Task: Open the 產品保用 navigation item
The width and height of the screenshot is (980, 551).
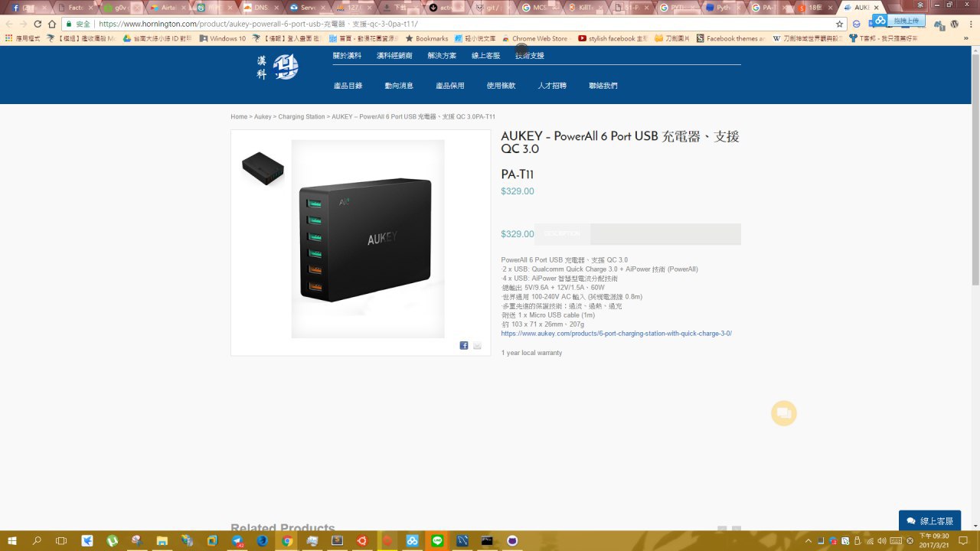Action: coord(450,86)
